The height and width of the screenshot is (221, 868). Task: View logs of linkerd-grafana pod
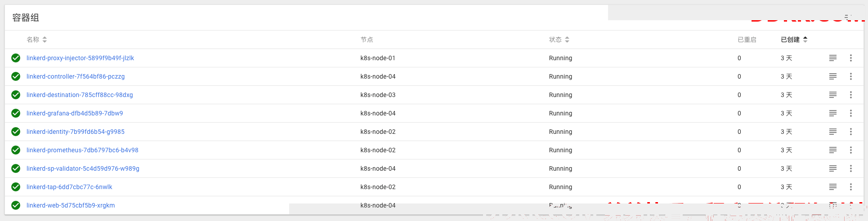click(833, 113)
